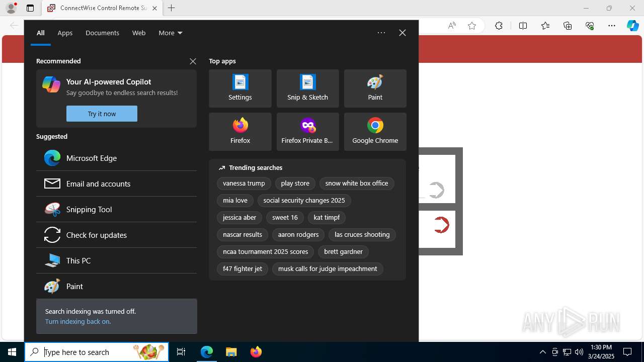Close the ConnectWise Control tab

click(154, 8)
